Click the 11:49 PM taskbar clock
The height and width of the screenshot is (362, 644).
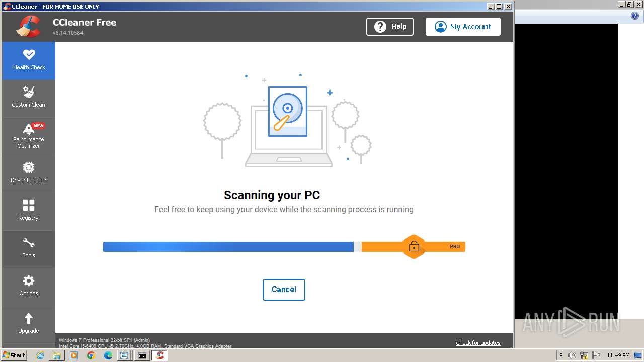point(618,355)
